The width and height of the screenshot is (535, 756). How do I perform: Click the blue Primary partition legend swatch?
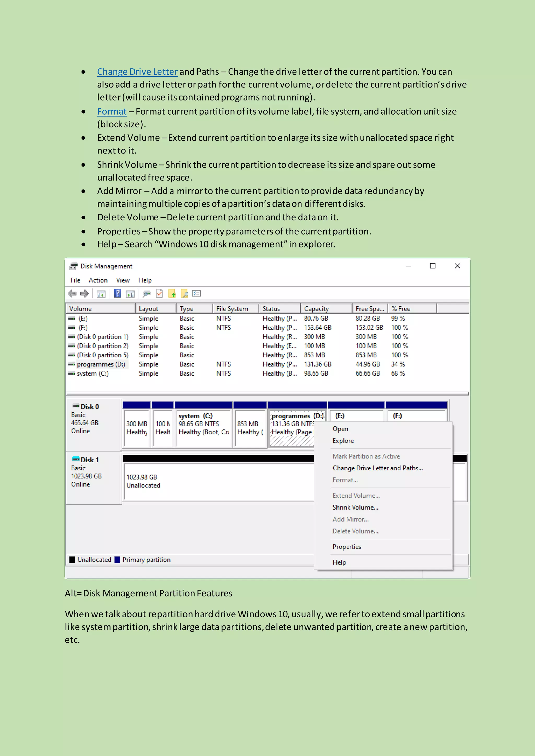pyautogui.click(x=117, y=559)
